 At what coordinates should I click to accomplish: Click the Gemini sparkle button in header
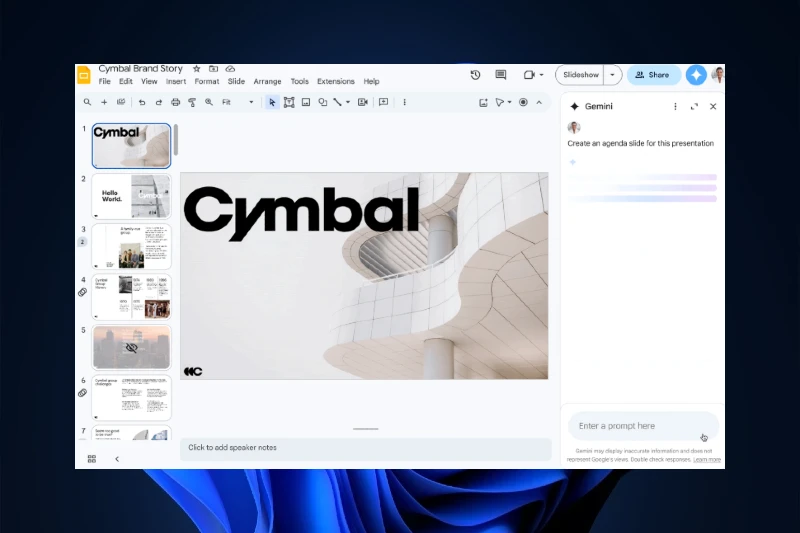coord(695,75)
